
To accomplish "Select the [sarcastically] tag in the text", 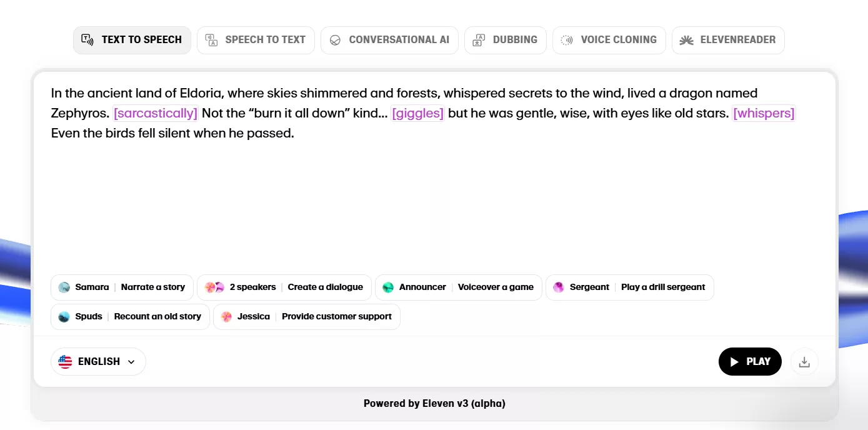I will coord(156,113).
